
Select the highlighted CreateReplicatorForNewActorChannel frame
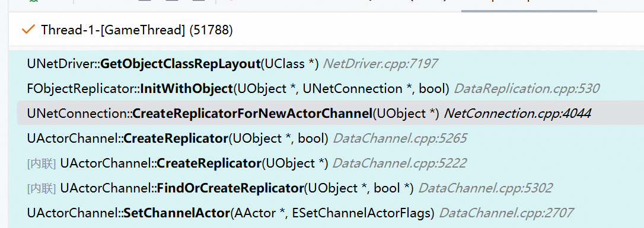[331, 113]
